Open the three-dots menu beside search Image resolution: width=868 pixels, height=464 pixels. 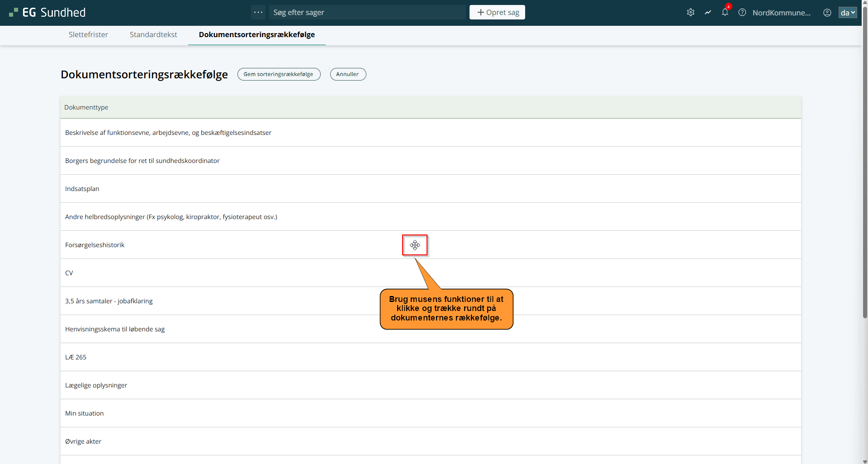[x=258, y=12]
